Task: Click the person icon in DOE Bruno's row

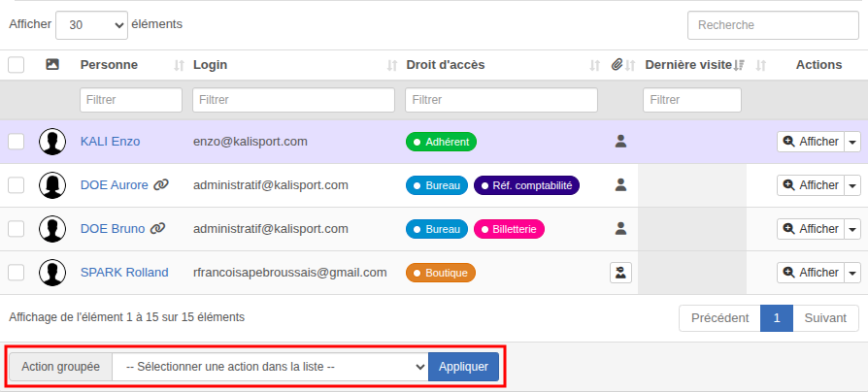Action: (620, 229)
